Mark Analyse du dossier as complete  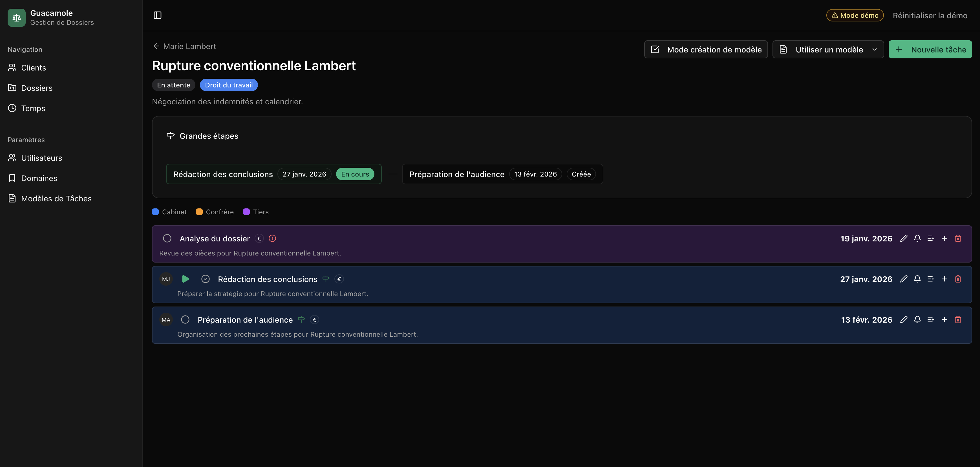(x=167, y=239)
